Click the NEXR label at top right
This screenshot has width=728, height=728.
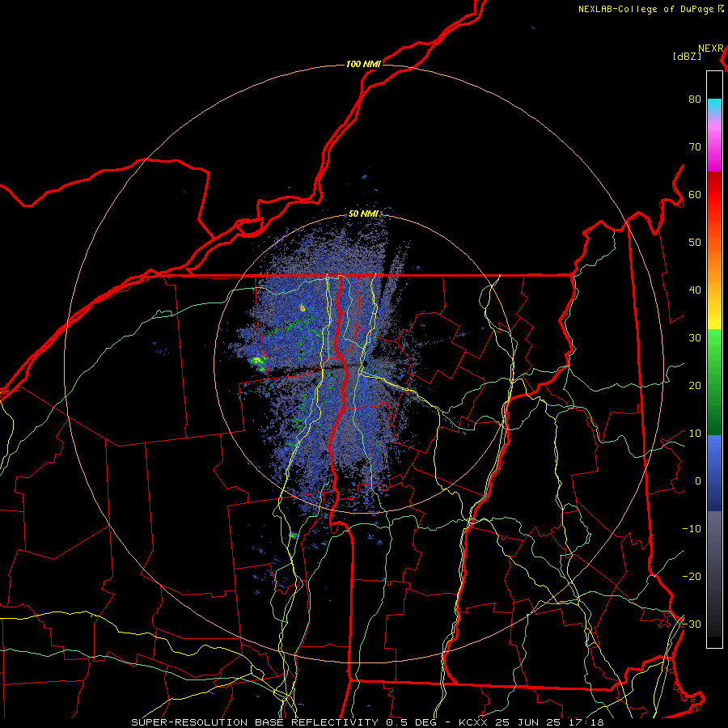pyautogui.click(x=711, y=49)
